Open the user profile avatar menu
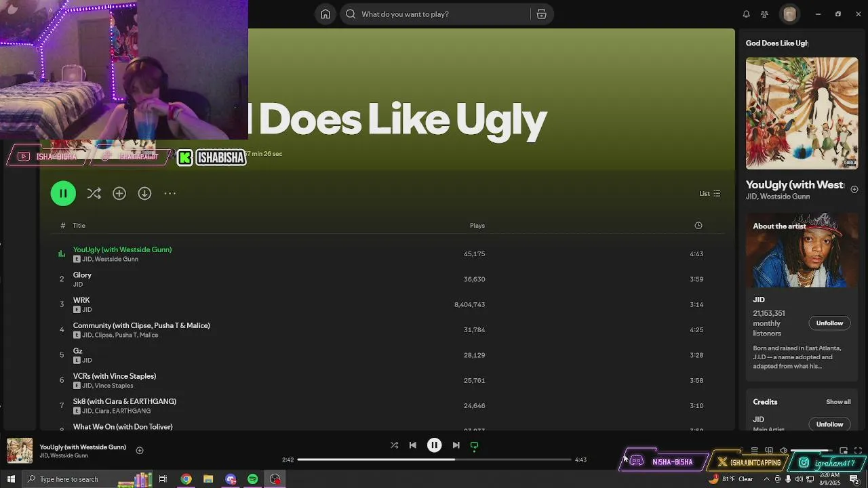Image resolution: width=868 pixels, height=488 pixels. [x=789, y=14]
